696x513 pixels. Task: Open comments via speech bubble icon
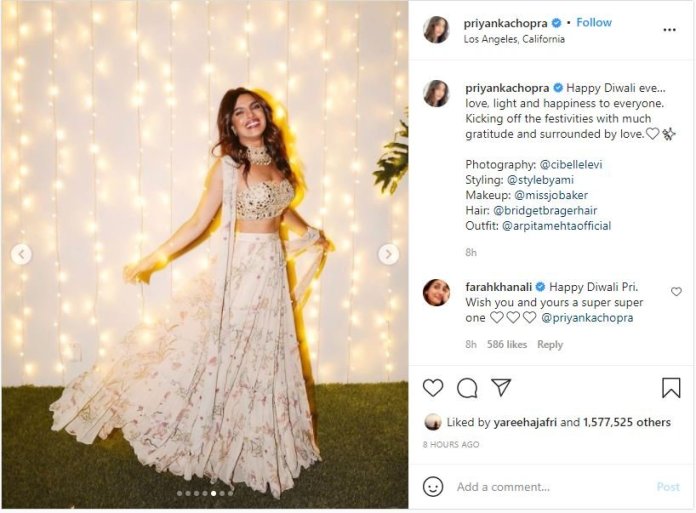point(467,387)
